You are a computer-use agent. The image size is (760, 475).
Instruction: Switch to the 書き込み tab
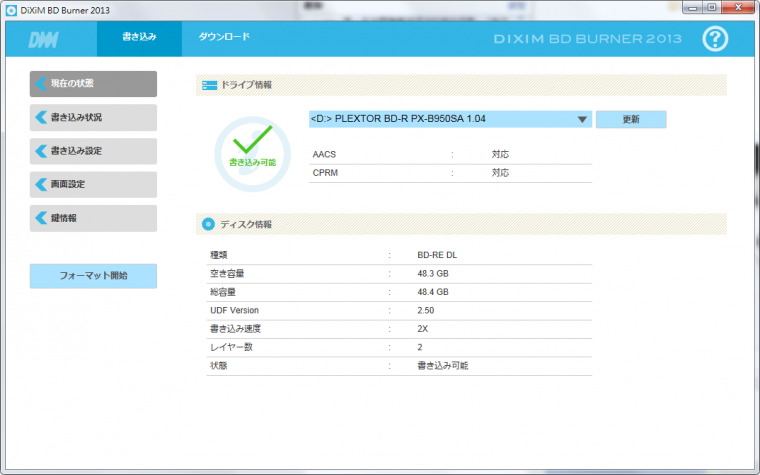click(x=139, y=37)
